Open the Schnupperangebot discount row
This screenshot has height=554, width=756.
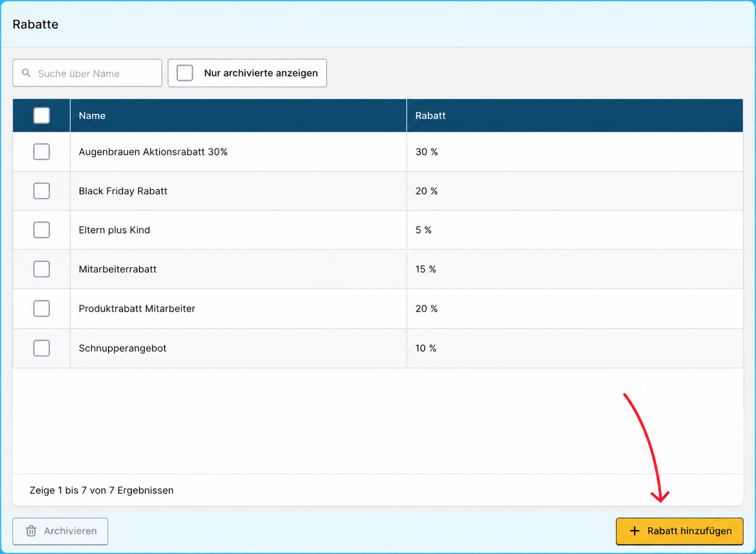click(378, 348)
